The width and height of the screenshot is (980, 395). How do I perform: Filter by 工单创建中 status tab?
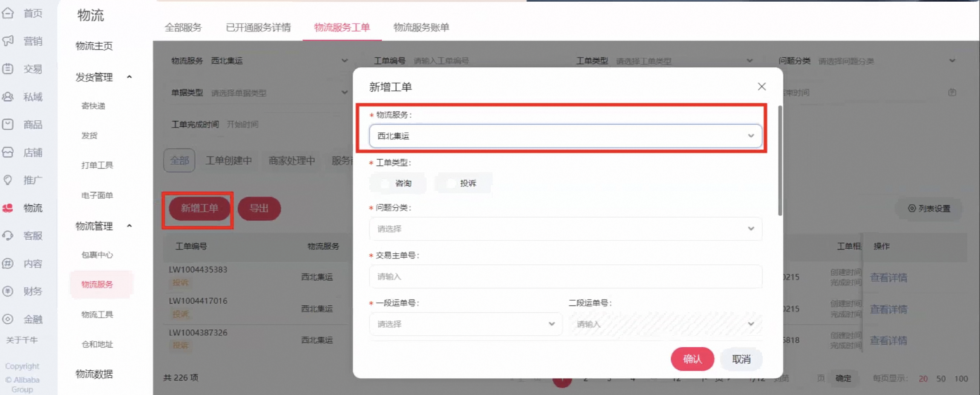(x=228, y=160)
